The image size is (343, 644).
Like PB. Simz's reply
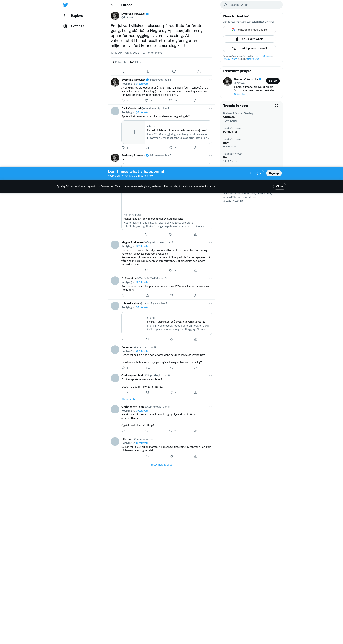tap(171, 456)
